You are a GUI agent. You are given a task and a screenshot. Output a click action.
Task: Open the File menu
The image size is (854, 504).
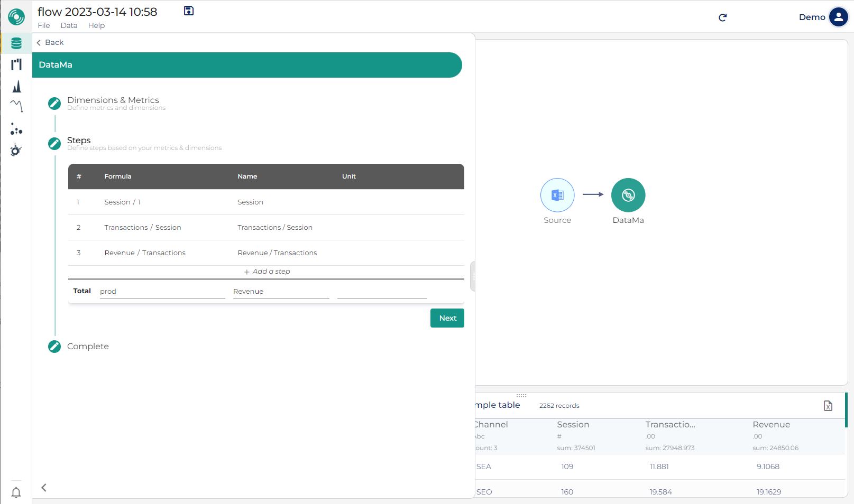point(44,25)
